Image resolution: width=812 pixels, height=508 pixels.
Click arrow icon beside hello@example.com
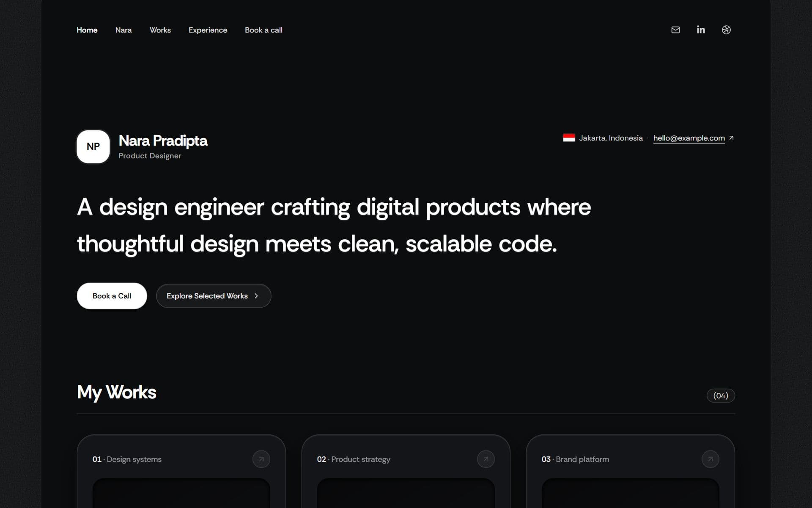click(731, 138)
